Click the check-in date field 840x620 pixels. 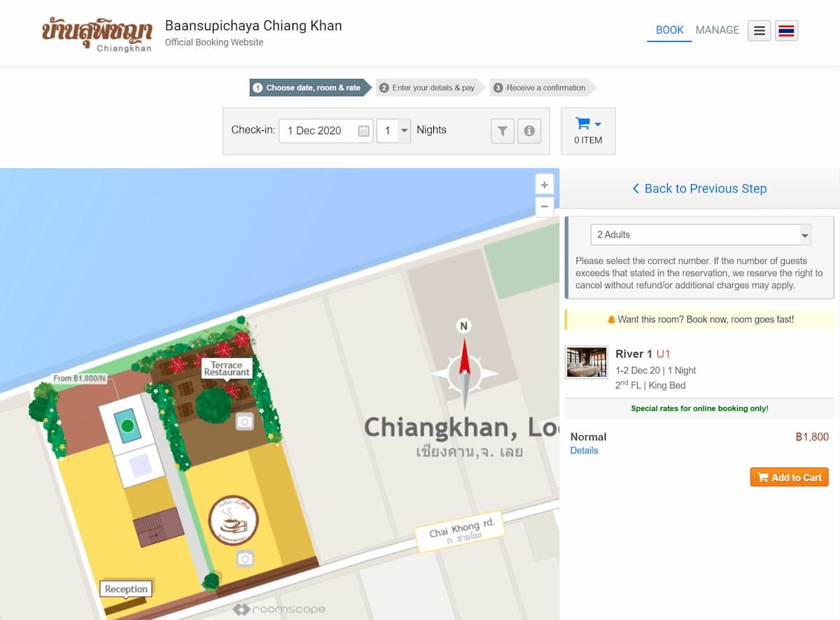point(326,131)
